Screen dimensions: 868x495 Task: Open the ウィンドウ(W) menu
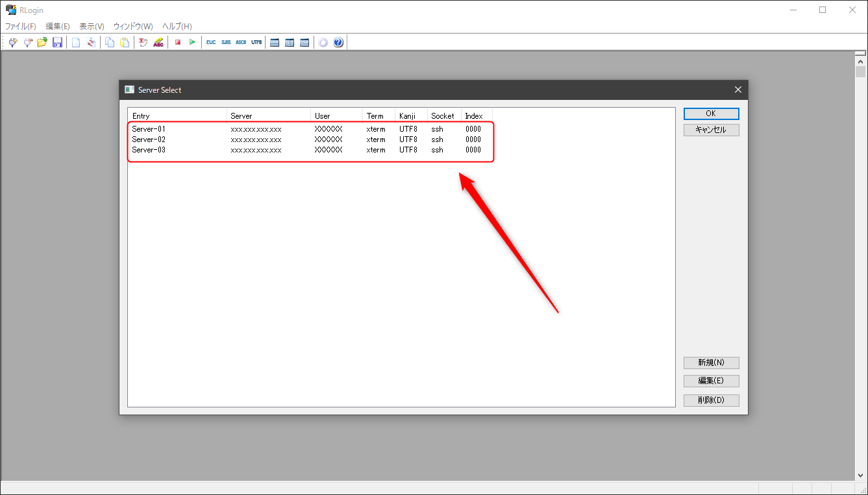133,27
